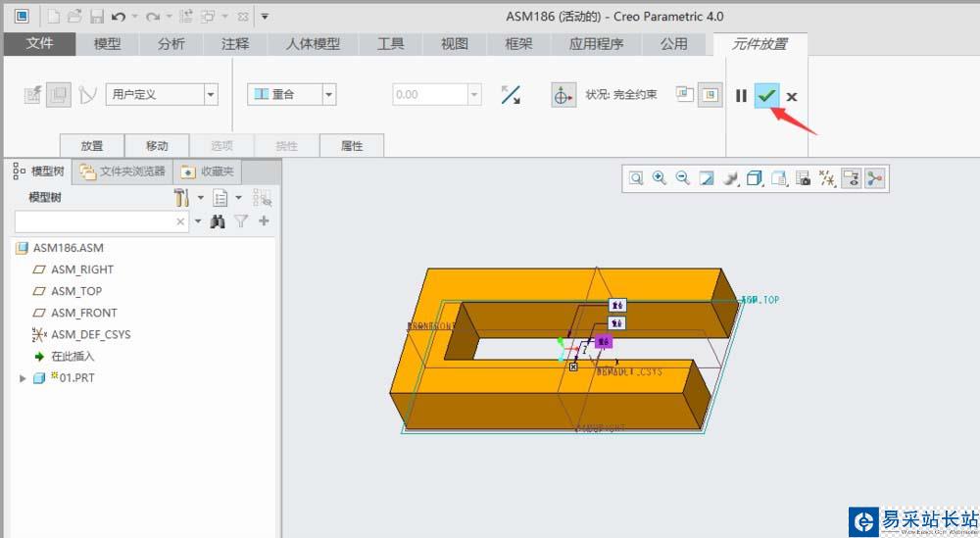Screen dimensions: 980x538
Task: Open the Redo history dropdown arrow
Action: [x=169, y=17]
